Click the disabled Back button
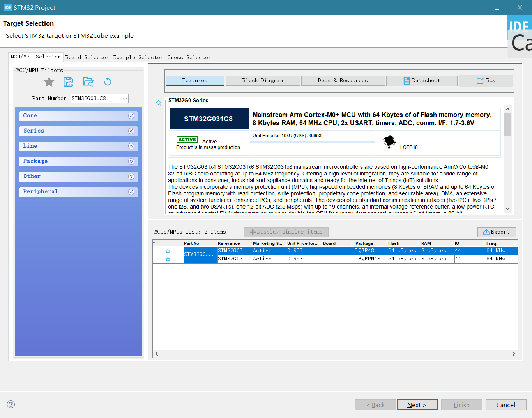 coord(375,405)
